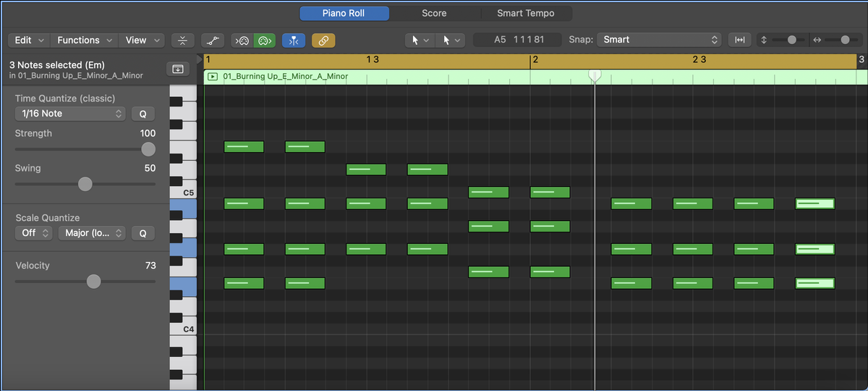Click the Velocity value 73
Viewport: 868px width, 391px height.
pos(150,266)
